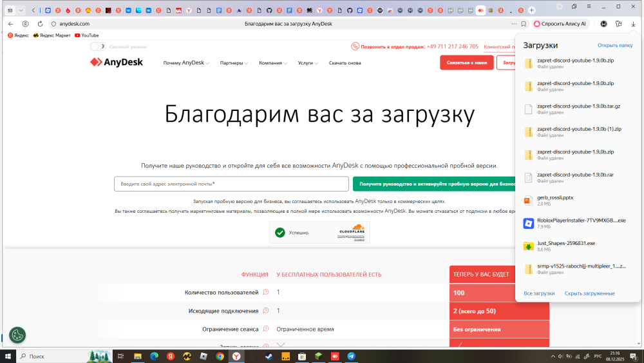
Task: Click the Cloudflare Успешно verification widget
Action: 319,233
